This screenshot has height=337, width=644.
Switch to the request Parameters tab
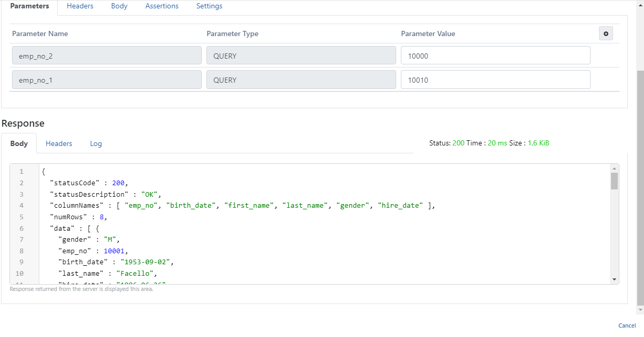[x=29, y=6]
